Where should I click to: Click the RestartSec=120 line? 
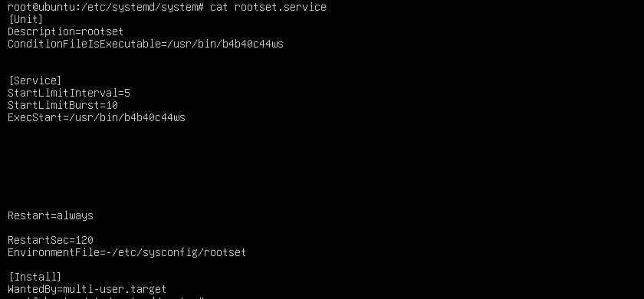51,240
